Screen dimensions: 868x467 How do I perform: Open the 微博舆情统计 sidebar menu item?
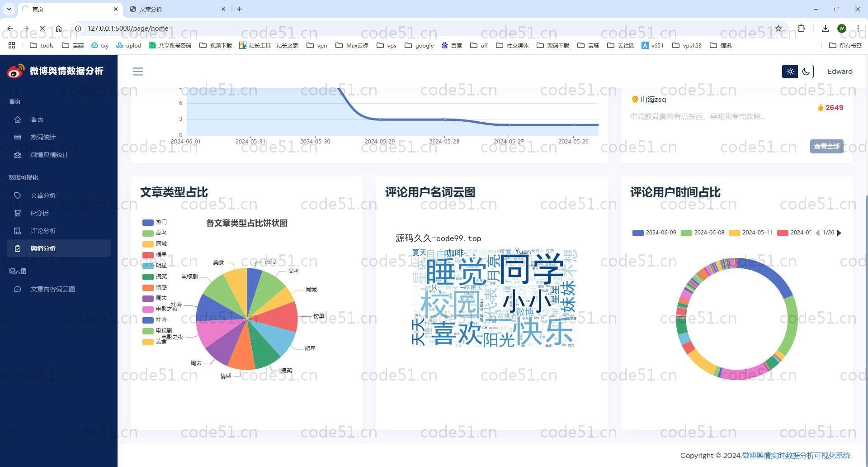pos(49,155)
